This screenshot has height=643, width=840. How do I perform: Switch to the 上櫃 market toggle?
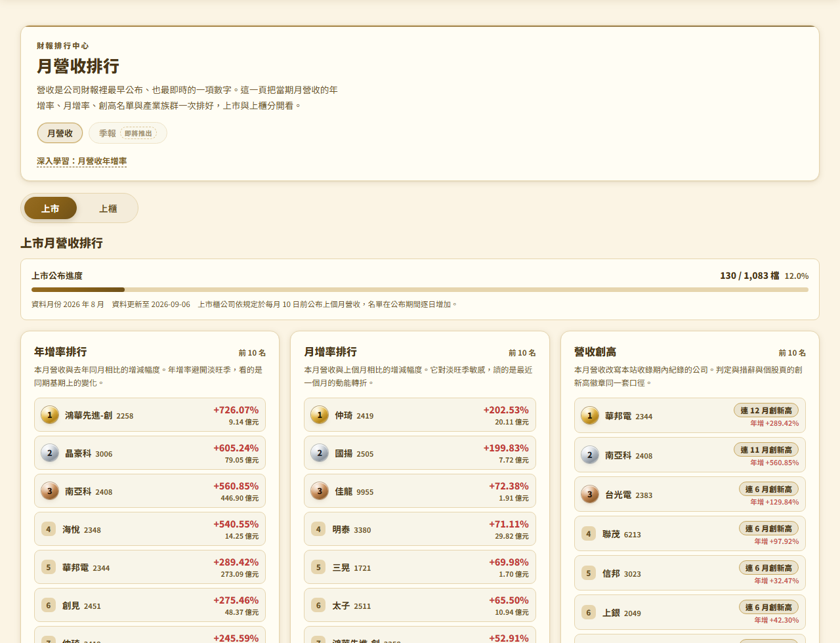108,208
